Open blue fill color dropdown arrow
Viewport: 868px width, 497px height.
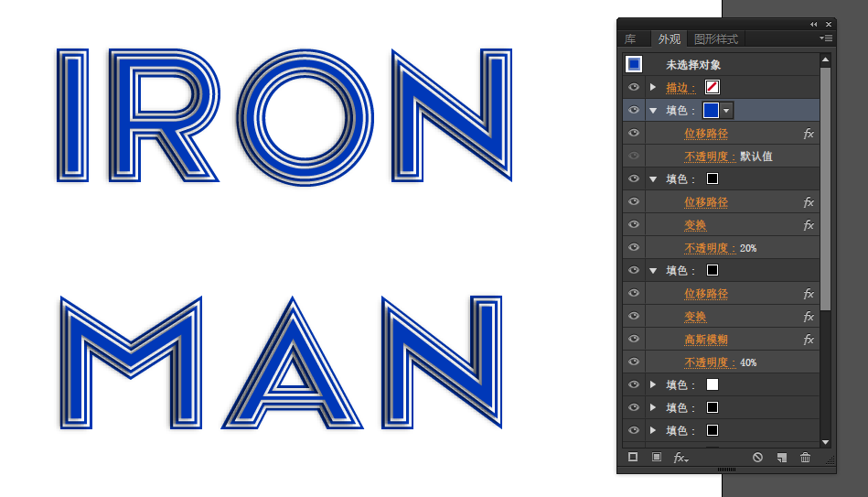coord(726,110)
